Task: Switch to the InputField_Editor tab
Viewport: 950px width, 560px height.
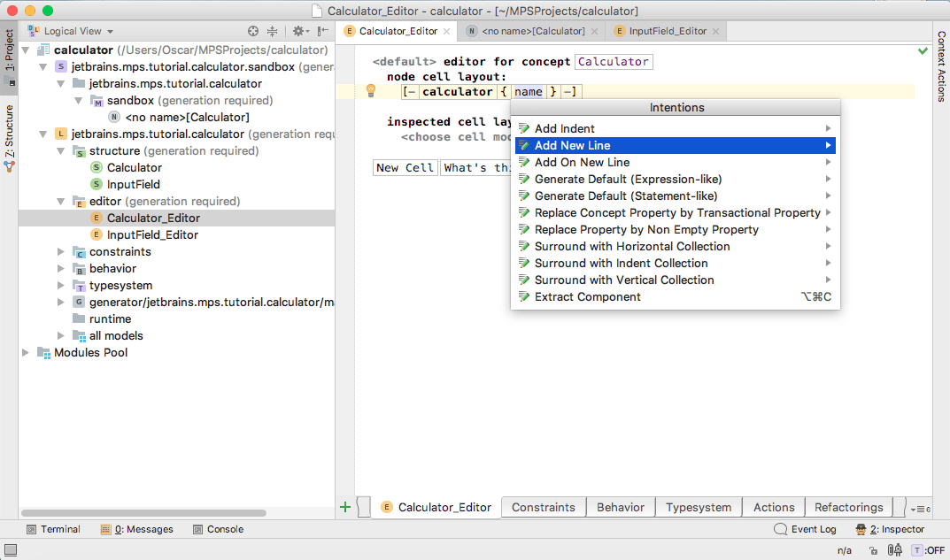Action: coord(667,31)
